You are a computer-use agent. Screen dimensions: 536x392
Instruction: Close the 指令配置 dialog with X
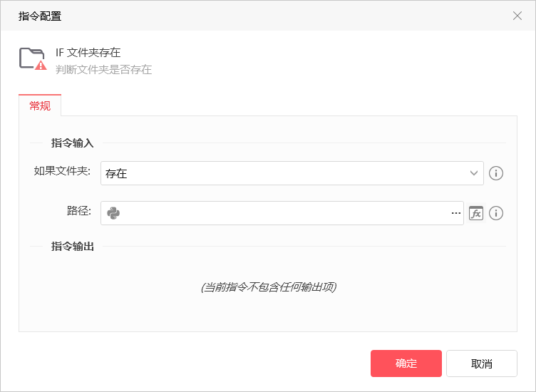[517, 16]
